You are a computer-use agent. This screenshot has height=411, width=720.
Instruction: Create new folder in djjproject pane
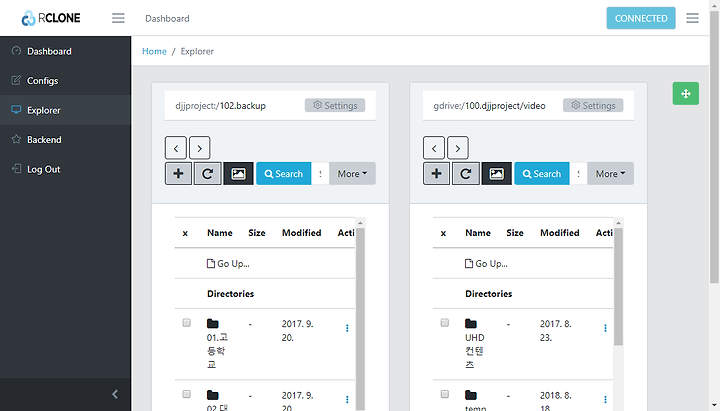[x=178, y=173]
